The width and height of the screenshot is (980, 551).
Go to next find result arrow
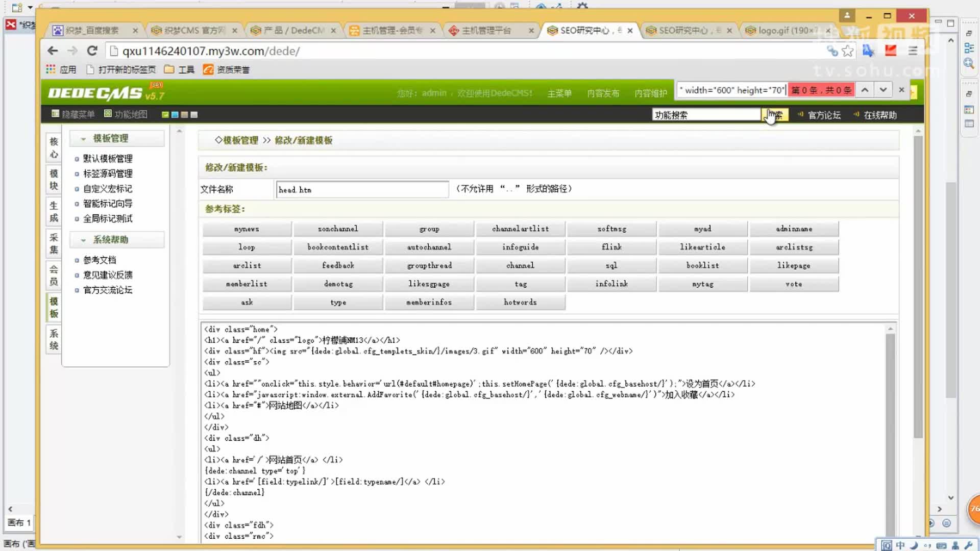[x=883, y=90]
